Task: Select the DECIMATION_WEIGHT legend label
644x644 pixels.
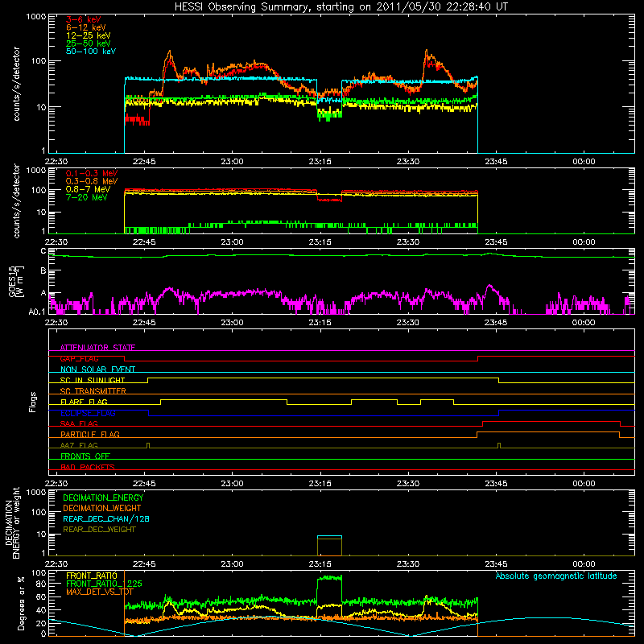Action: click(102, 508)
